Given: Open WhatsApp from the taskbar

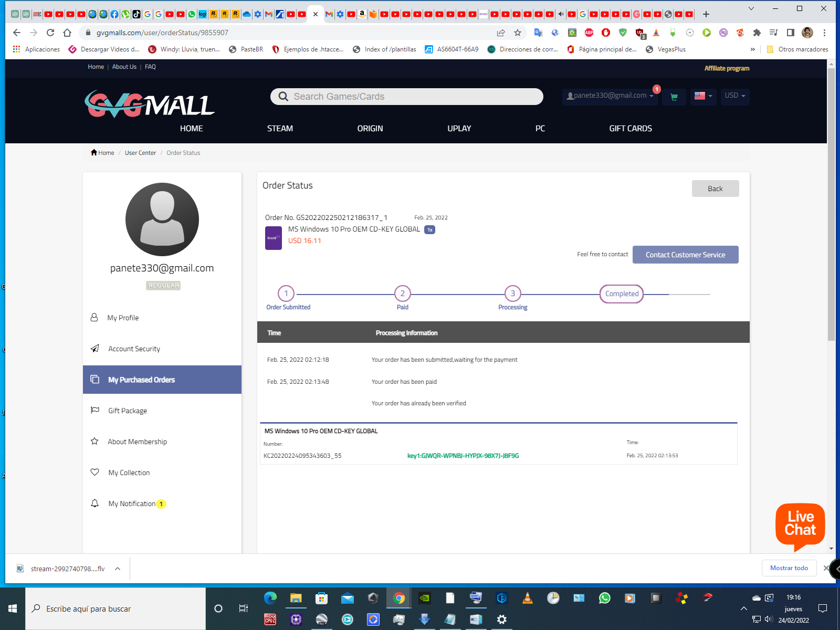Looking at the screenshot, I should click(x=604, y=598).
